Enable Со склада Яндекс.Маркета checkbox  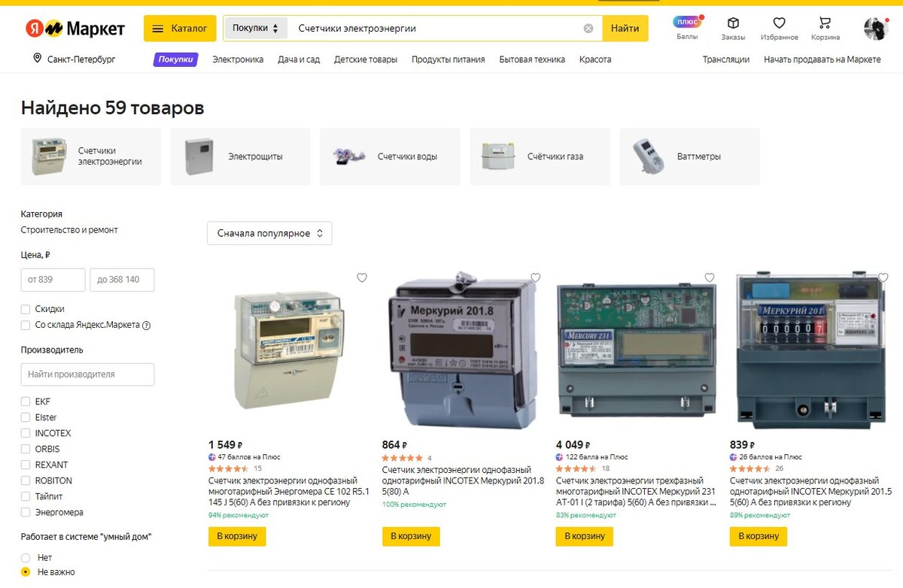pos(26,326)
